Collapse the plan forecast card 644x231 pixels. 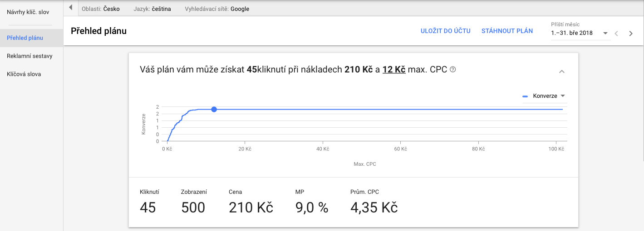(562, 72)
